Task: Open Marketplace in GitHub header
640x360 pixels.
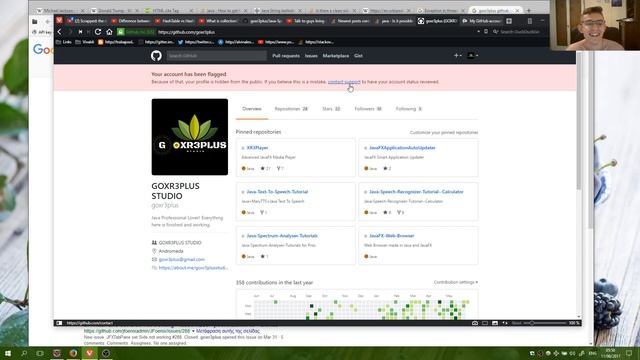Action: point(336,56)
